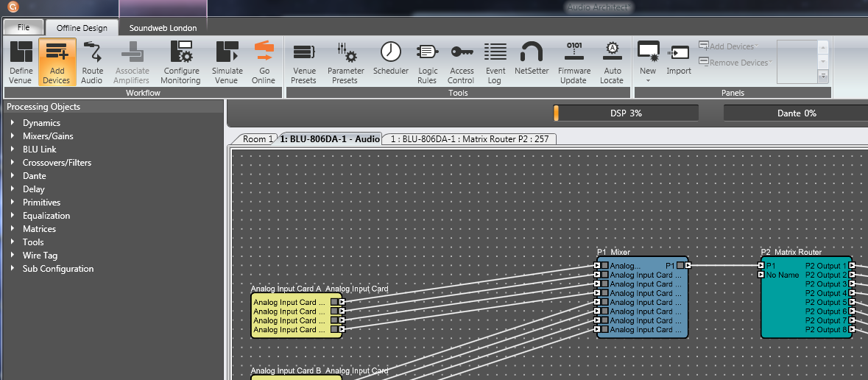
Task: Click the application logo icon
Action: pos(14,7)
